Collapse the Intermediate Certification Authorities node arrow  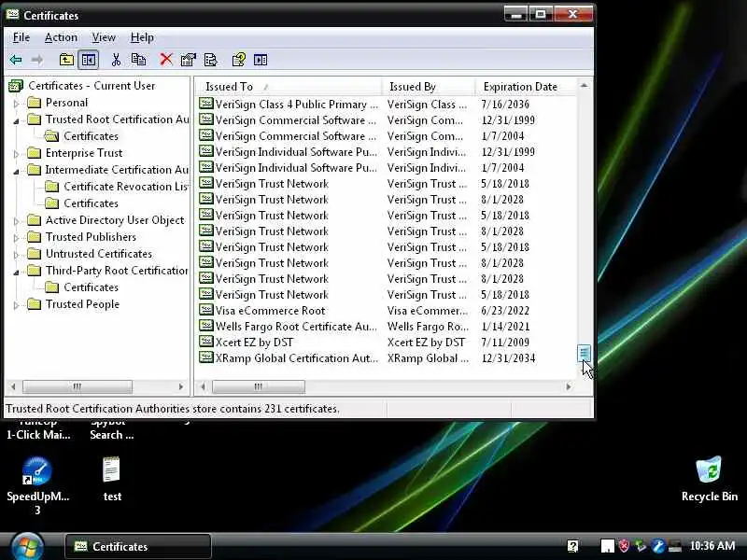(16, 171)
